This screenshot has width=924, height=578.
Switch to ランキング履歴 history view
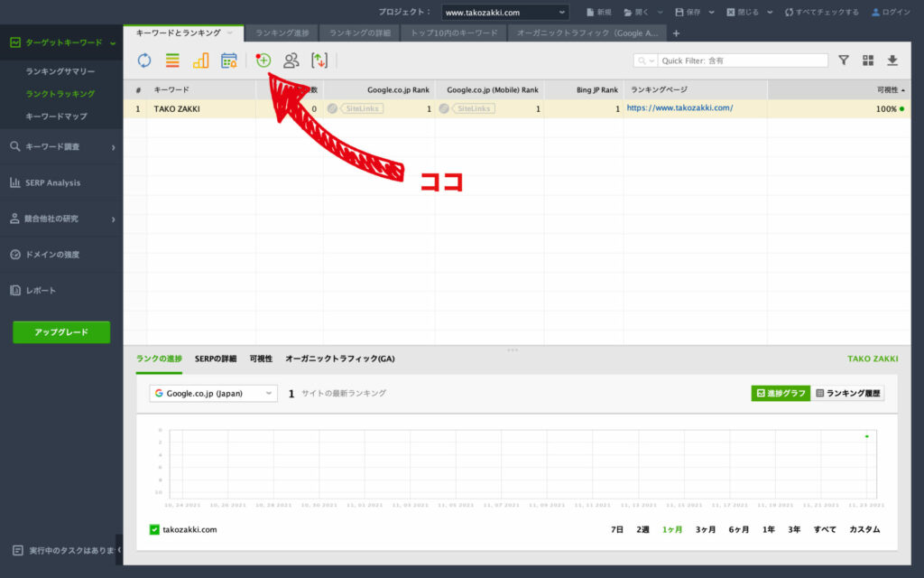pyautogui.click(x=847, y=393)
